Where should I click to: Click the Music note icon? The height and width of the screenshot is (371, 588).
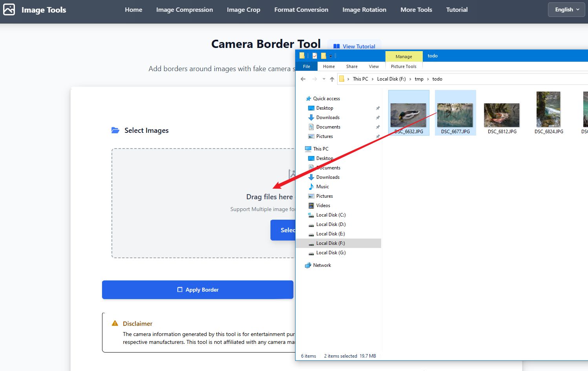click(311, 187)
